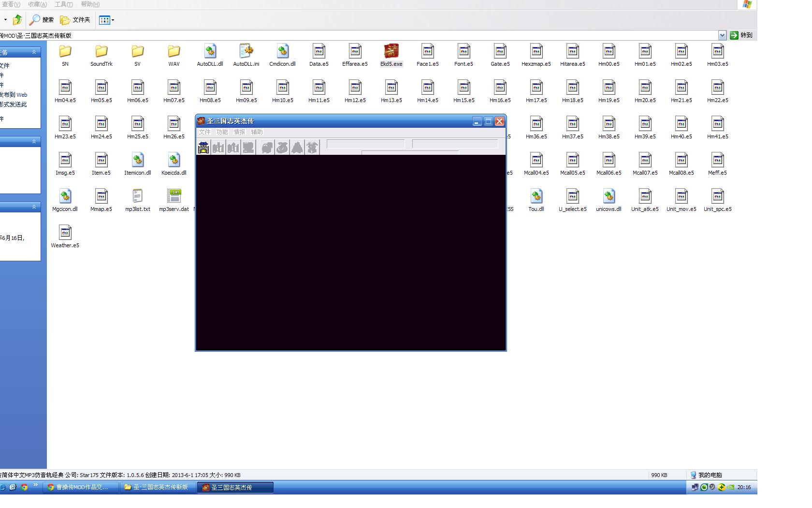The width and height of the screenshot is (812, 508).
Task: Open the 工具(T) menu
Action: click(x=64, y=4)
